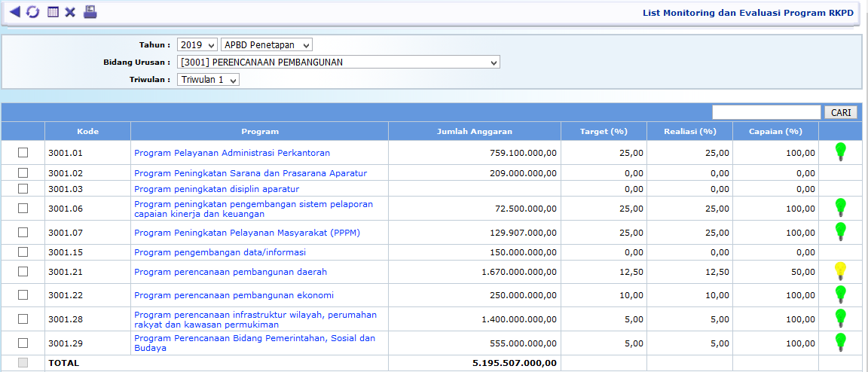The width and height of the screenshot is (868, 372).
Task: Open the Tahun 2019 dropdown
Action: pyautogui.click(x=197, y=45)
